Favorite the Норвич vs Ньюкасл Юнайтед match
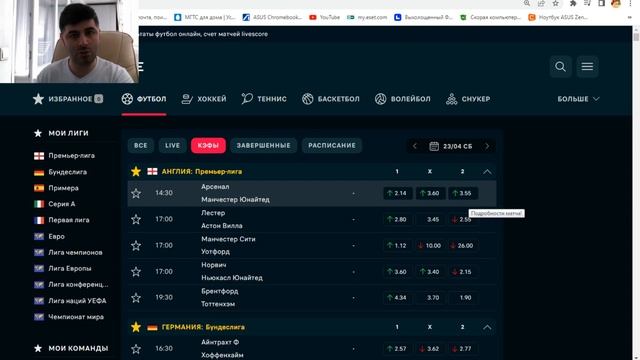 click(x=136, y=271)
